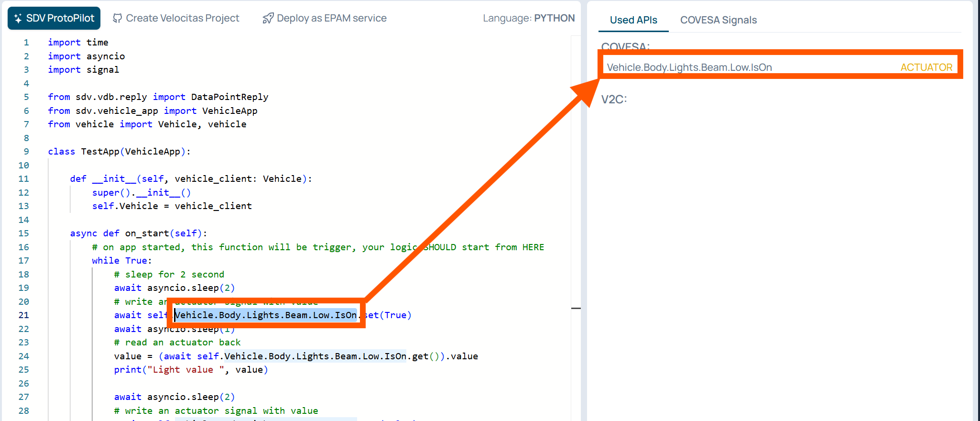Click the rocket icon for EPAM deploy

tap(268, 19)
